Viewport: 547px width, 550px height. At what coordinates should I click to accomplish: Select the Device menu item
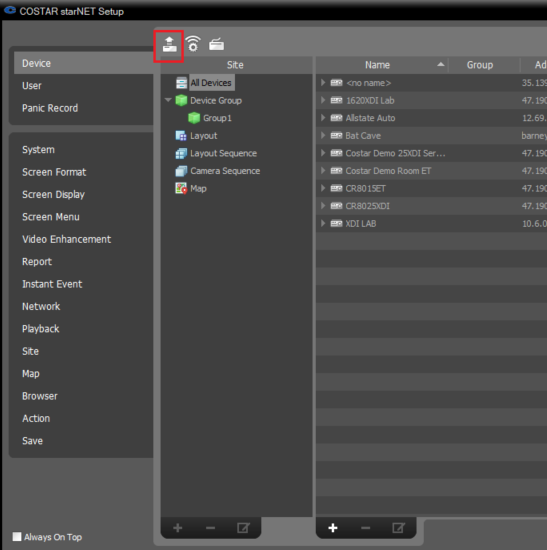84,63
